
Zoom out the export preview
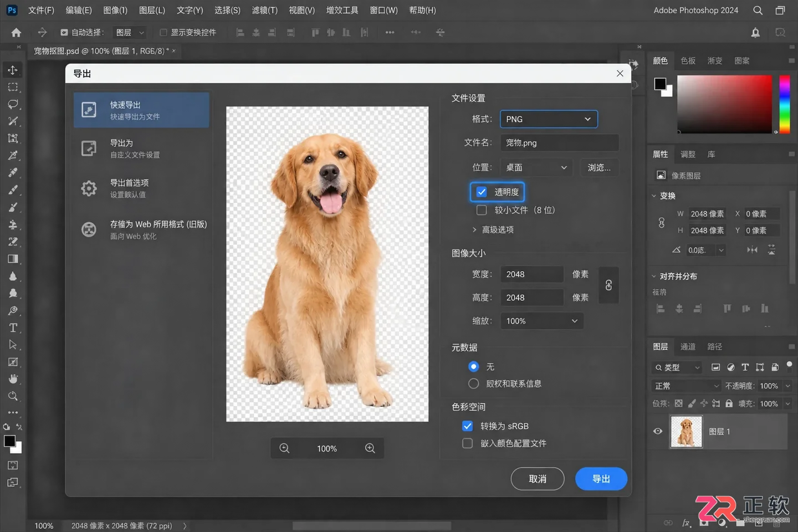click(x=284, y=448)
